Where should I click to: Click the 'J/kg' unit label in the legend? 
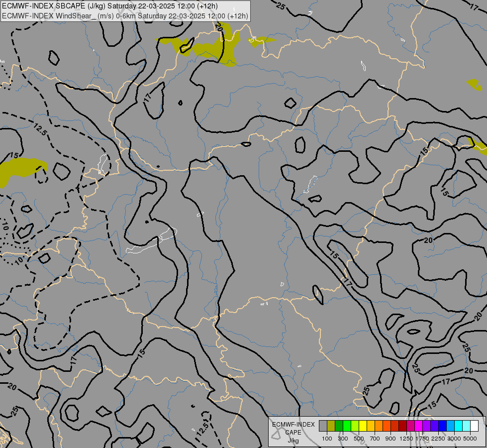click(293, 441)
